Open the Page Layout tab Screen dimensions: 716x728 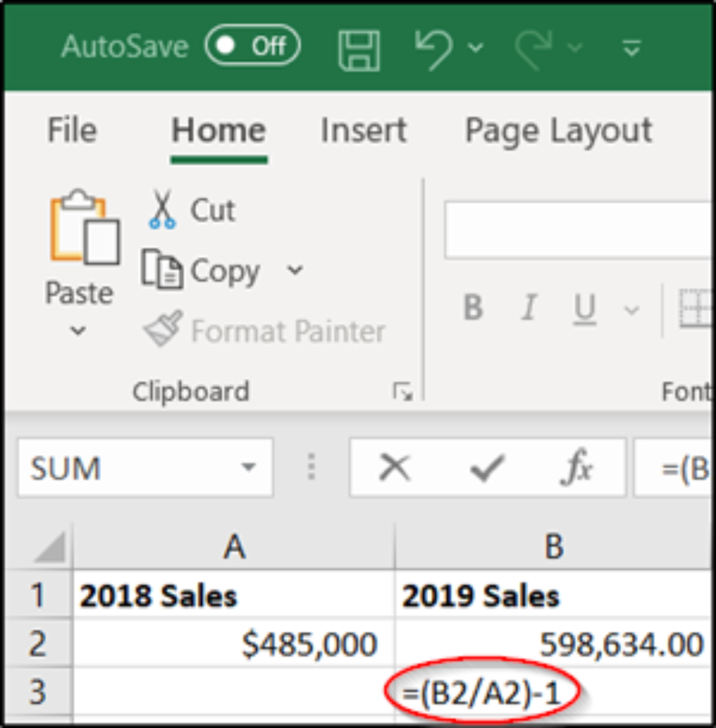coord(558,130)
